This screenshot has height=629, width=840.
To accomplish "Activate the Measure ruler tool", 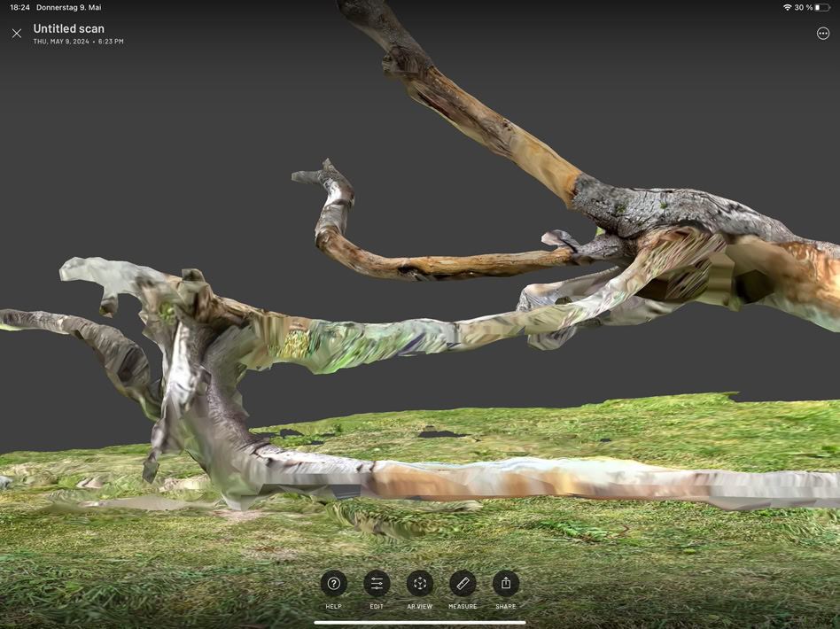I will [463, 584].
